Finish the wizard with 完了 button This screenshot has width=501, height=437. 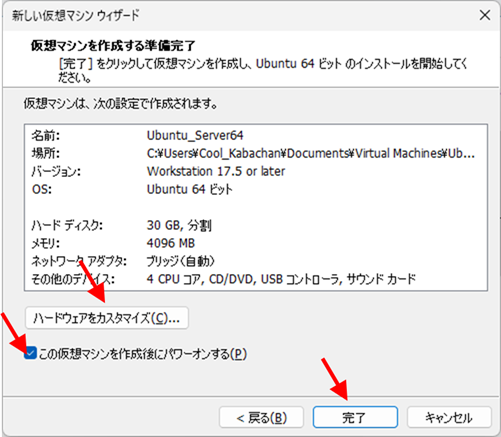[355, 417]
